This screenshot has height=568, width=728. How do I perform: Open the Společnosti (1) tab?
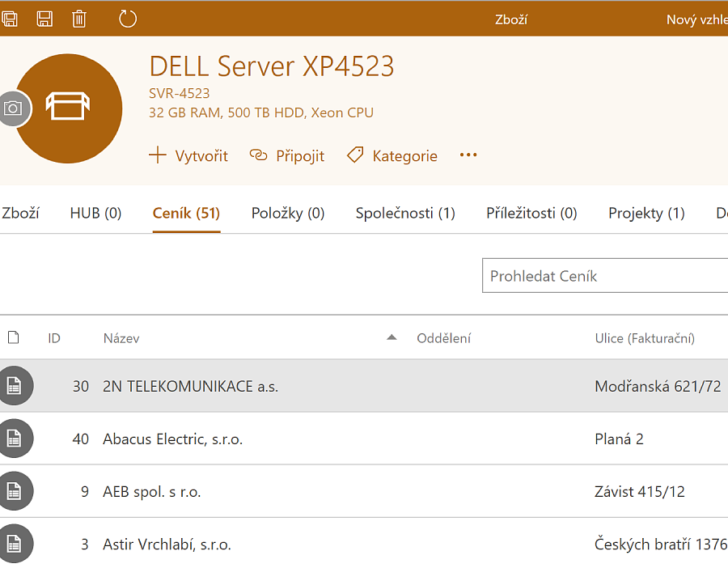tap(405, 213)
